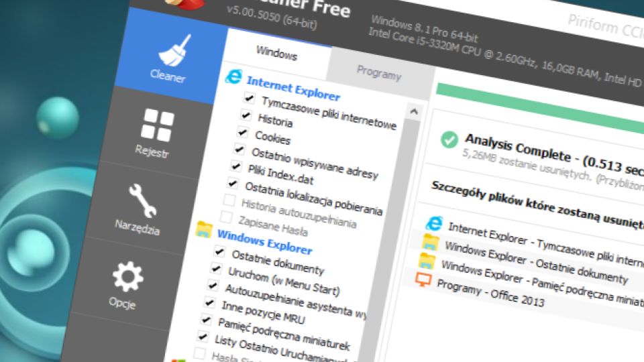Uncheck Ostatnie dokumenty checkbox

[219, 251]
